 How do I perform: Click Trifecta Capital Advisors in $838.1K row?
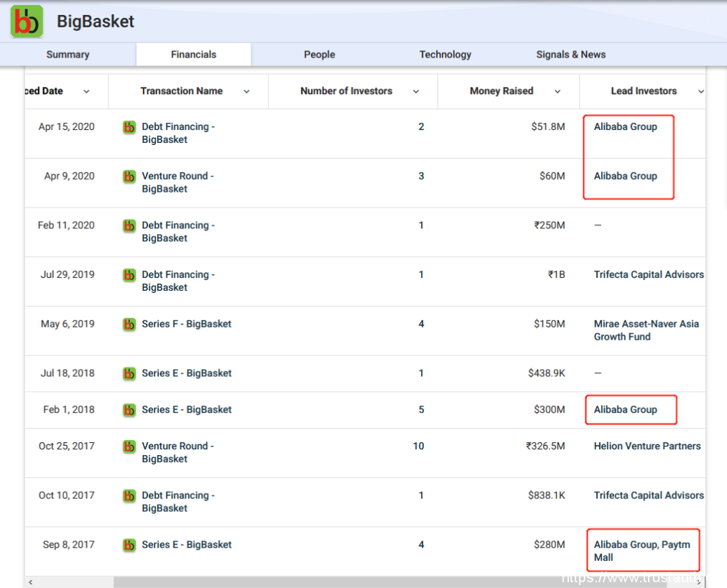pos(649,495)
